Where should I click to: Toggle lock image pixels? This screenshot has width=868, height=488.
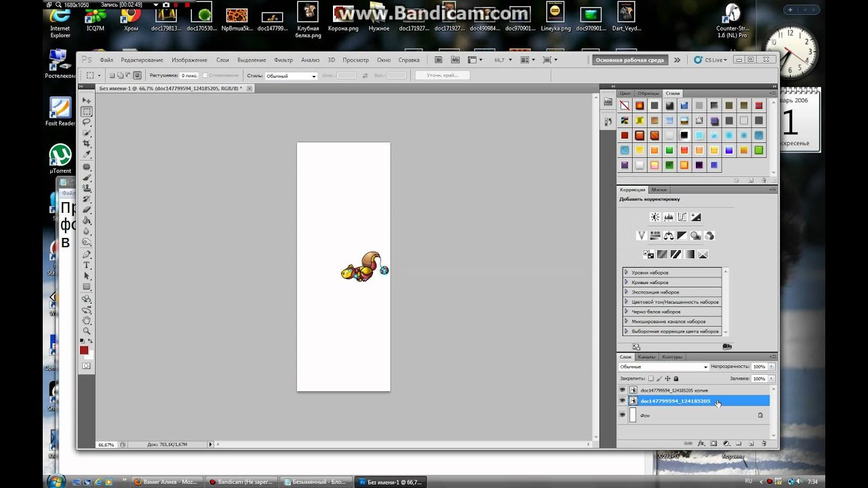click(x=659, y=379)
